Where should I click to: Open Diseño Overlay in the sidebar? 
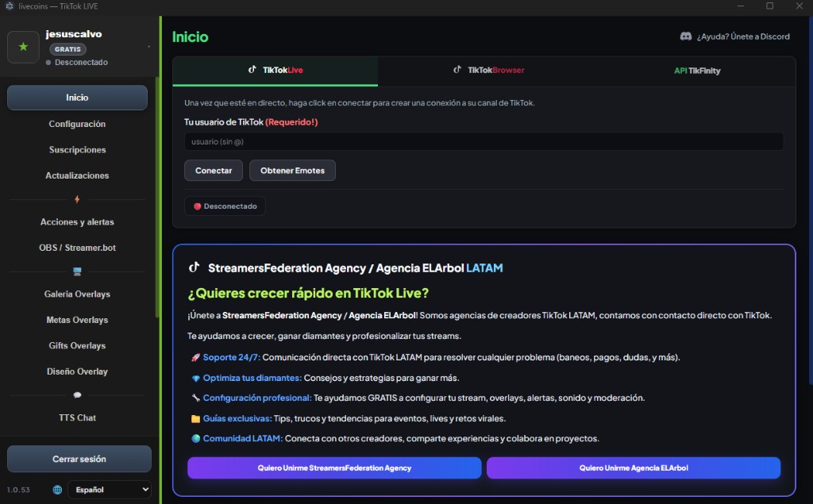click(x=77, y=371)
